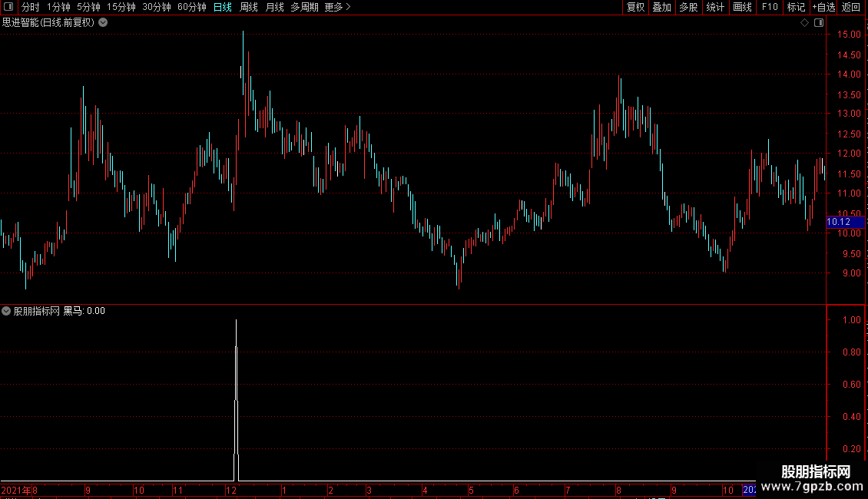Select the 60分钟 period

tap(192, 7)
